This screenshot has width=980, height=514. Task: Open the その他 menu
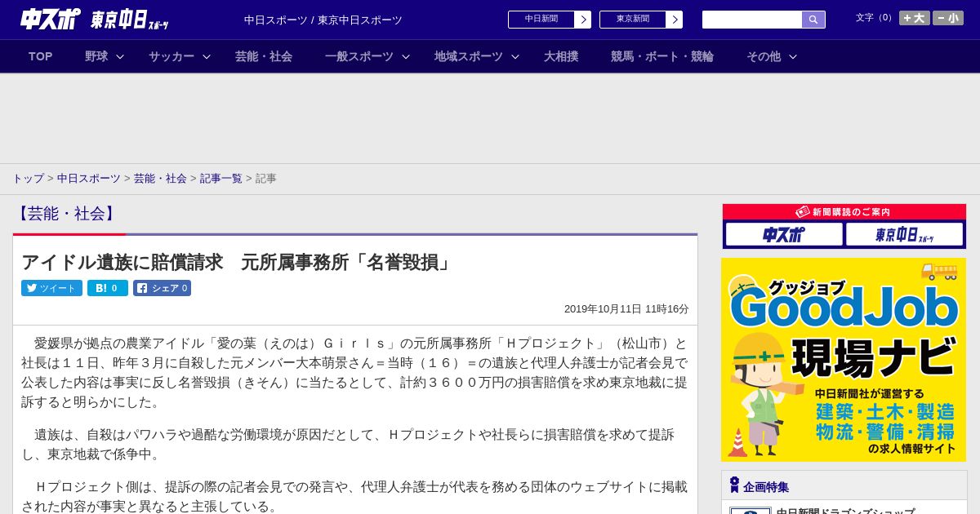pos(764,56)
